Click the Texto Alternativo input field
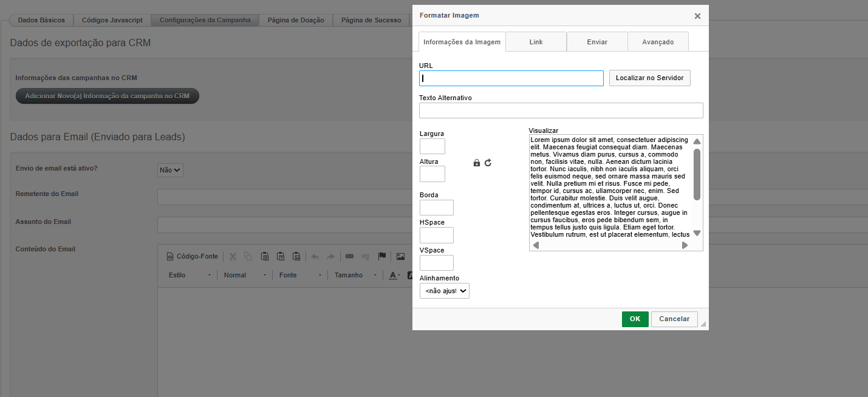 click(561, 110)
